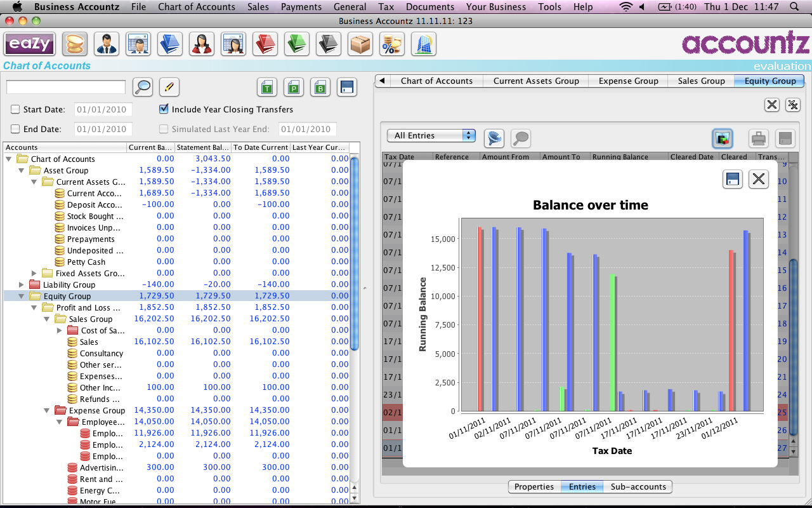Toggle the chart graph icon in entries toolbar
812x508 pixels.
tap(723, 138)
